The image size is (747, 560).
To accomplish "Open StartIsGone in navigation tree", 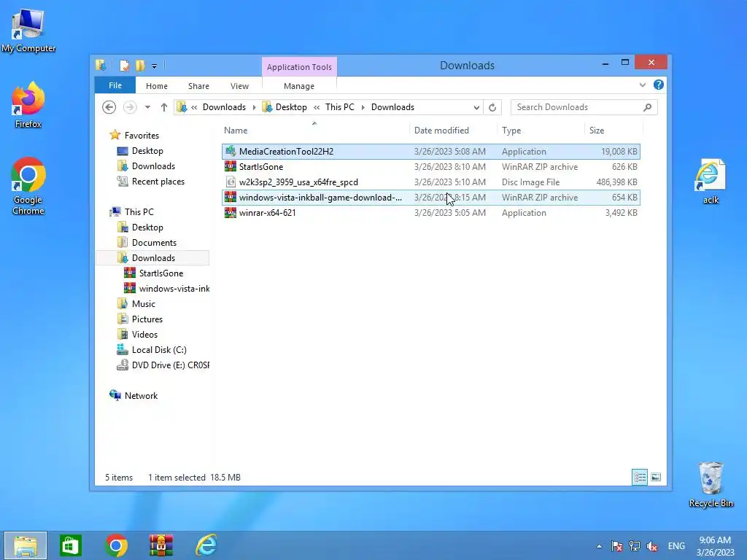I will pos(161,273).
